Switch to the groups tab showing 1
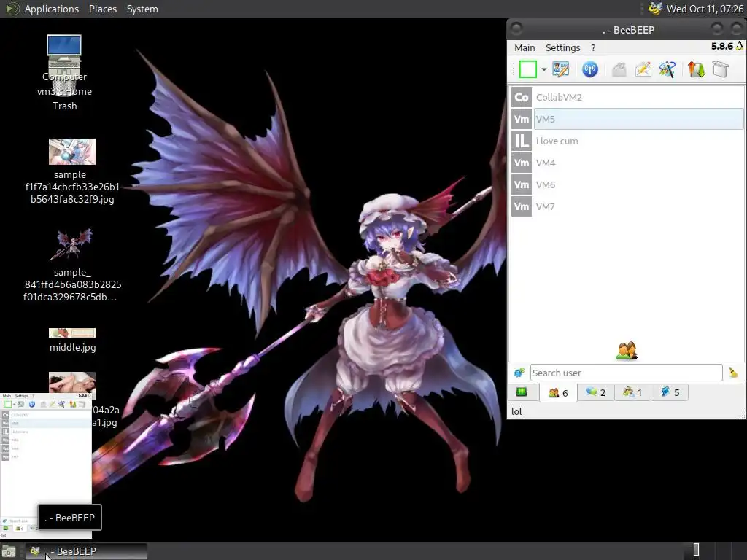The image size is (747, 560). click(632, 392)
